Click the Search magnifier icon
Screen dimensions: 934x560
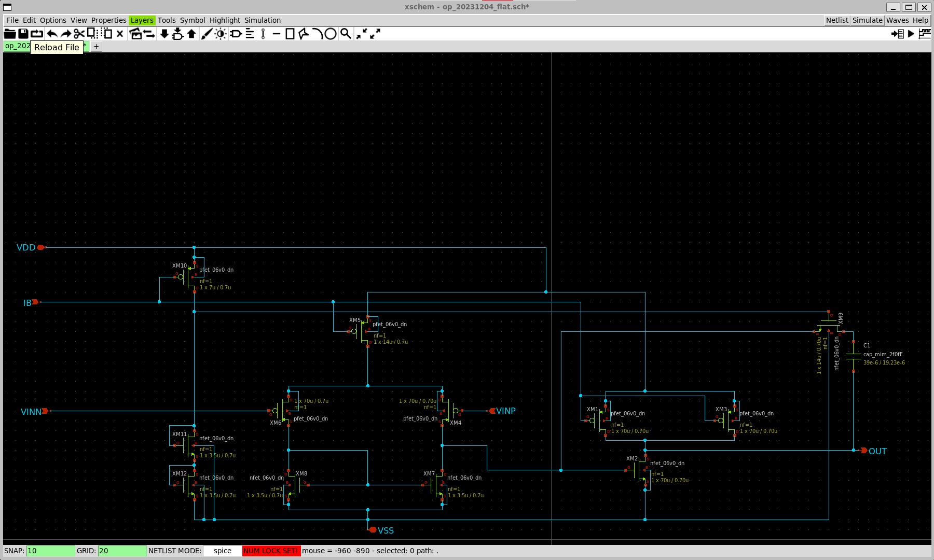click(346, 34)
